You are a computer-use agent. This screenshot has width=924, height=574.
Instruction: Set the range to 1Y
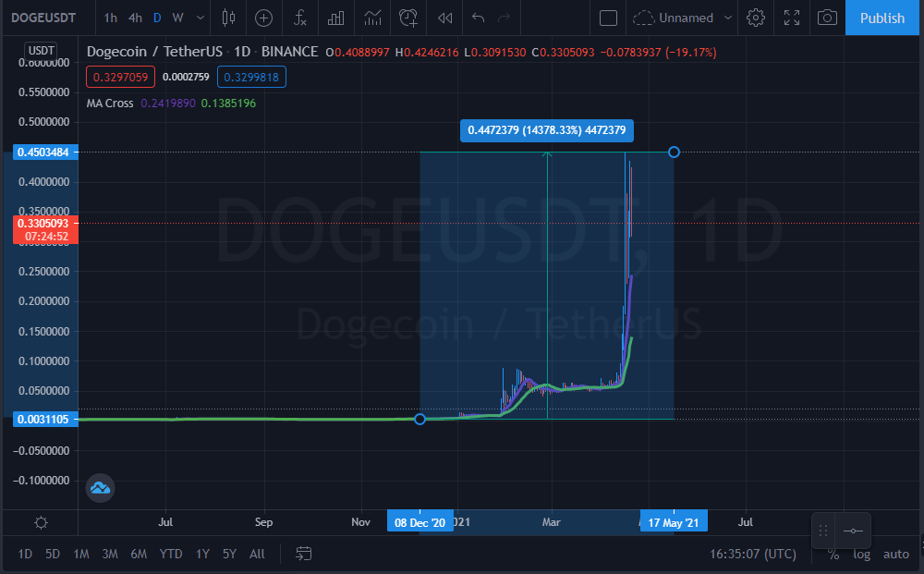pos(202,554)
